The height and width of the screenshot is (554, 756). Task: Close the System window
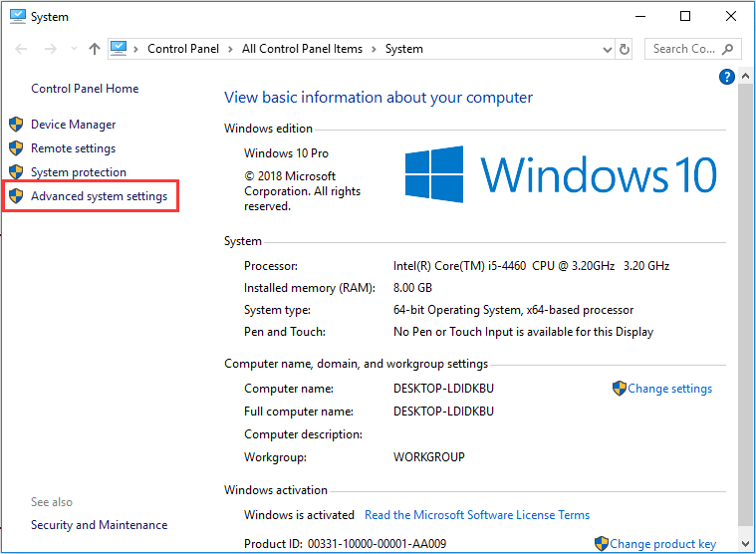pos(731,16)
